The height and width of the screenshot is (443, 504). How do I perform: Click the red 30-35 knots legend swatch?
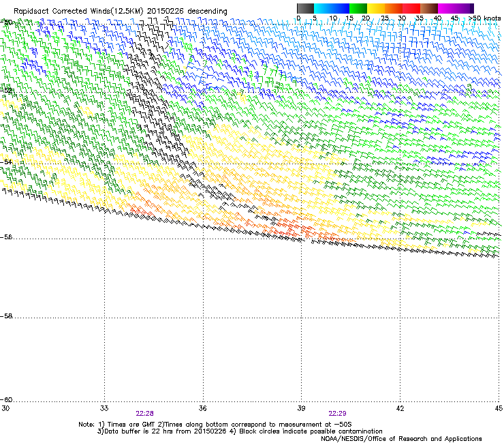tap(411, 8)
